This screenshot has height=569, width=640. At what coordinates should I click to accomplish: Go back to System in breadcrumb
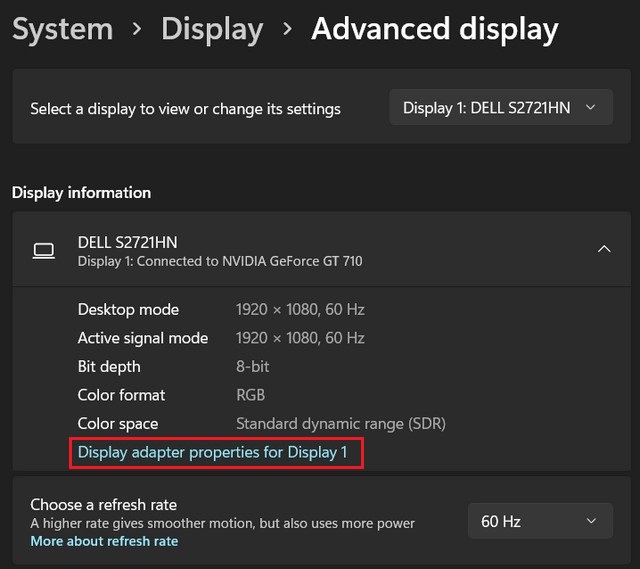[x=63, y=29]
